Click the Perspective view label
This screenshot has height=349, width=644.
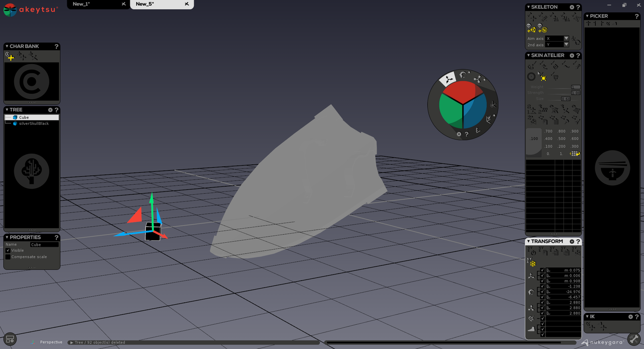tap(51, 342)
